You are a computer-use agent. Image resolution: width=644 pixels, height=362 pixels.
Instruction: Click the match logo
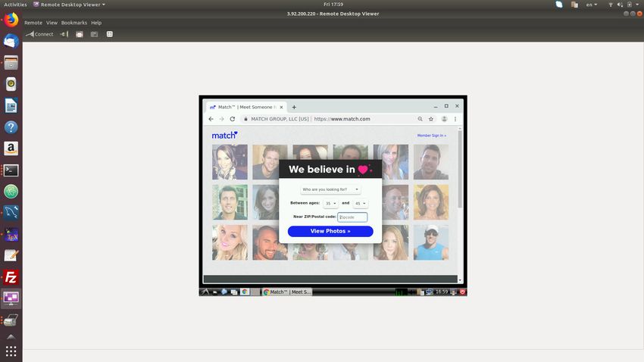pyautogui.click(x=225, y=135)
